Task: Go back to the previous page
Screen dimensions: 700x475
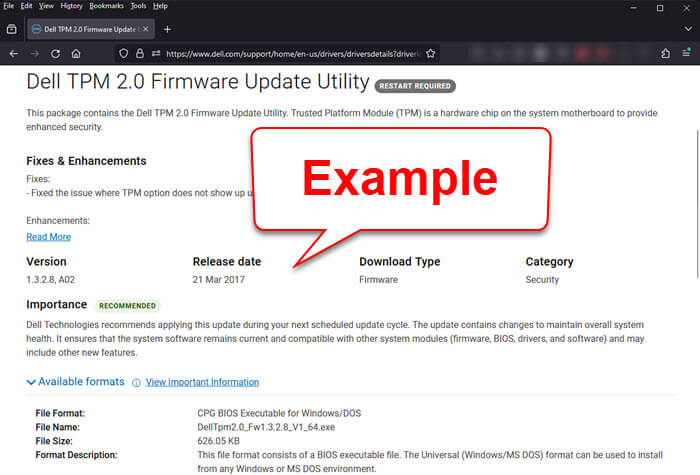Action: pos(14,54)
